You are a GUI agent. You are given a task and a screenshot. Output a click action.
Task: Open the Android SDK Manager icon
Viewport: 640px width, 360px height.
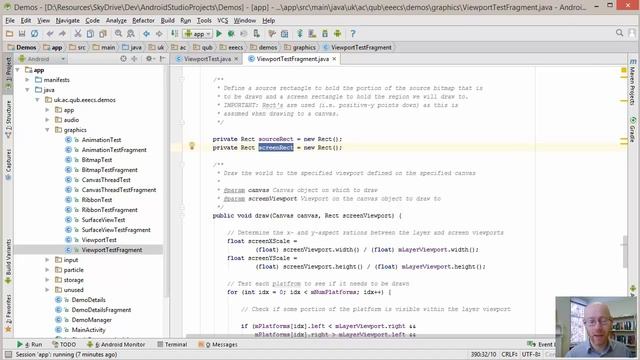(x=325, y=34)
